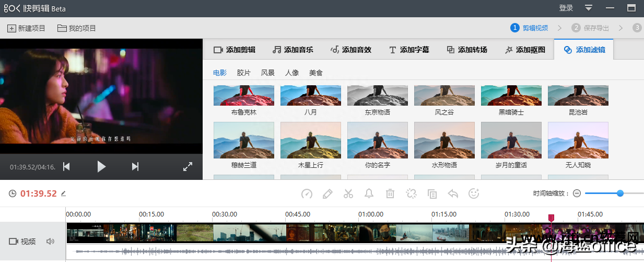Open the 添加字幕 tab
The height and width of the screenshot is (262, 644).
tap(409, 50)
